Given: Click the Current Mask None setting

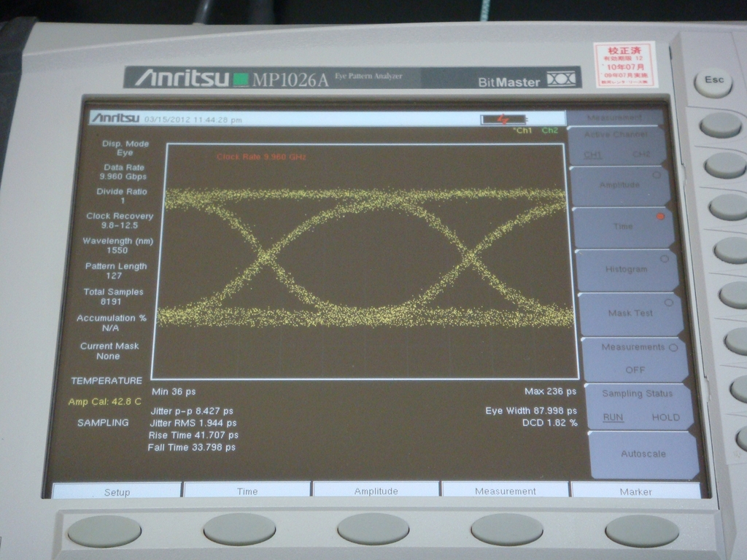Looking at the screenshot, I should click(109, 351).
